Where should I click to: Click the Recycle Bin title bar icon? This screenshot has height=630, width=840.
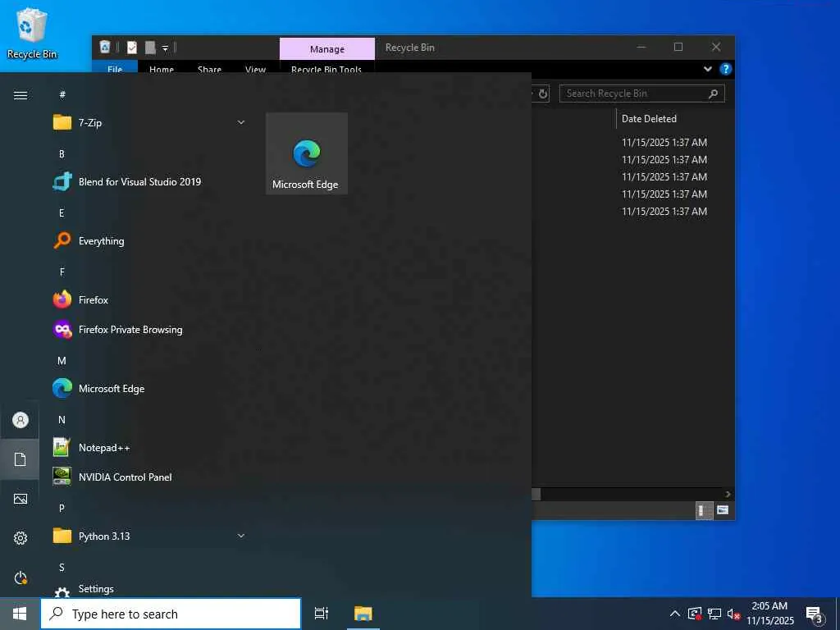click(105, 47)
